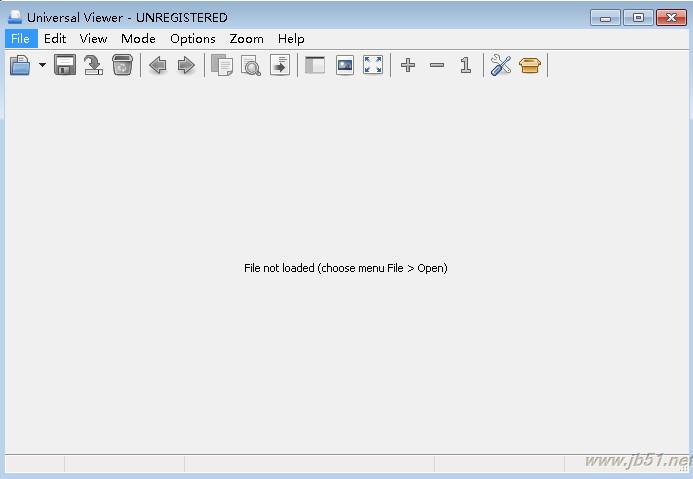Click the Open file folder icon

[x=20, y=65]
